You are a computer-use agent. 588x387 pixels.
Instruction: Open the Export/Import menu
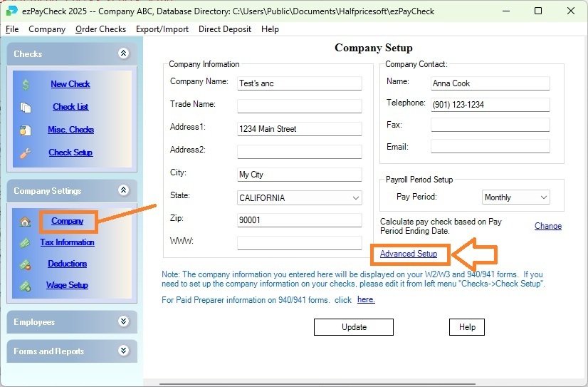pos(162,29)
